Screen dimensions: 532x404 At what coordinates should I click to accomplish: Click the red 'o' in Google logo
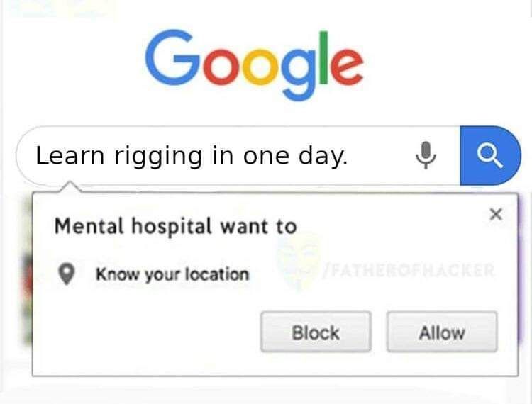(222, 67)
